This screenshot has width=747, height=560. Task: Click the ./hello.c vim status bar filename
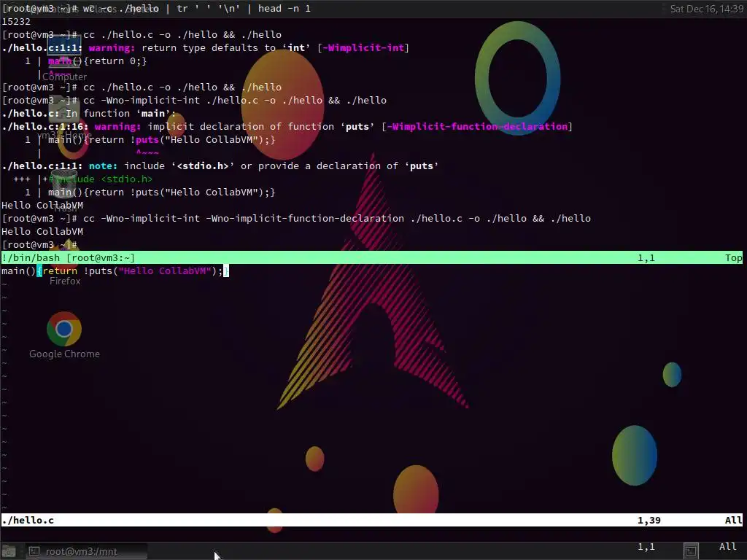(28, 520)
